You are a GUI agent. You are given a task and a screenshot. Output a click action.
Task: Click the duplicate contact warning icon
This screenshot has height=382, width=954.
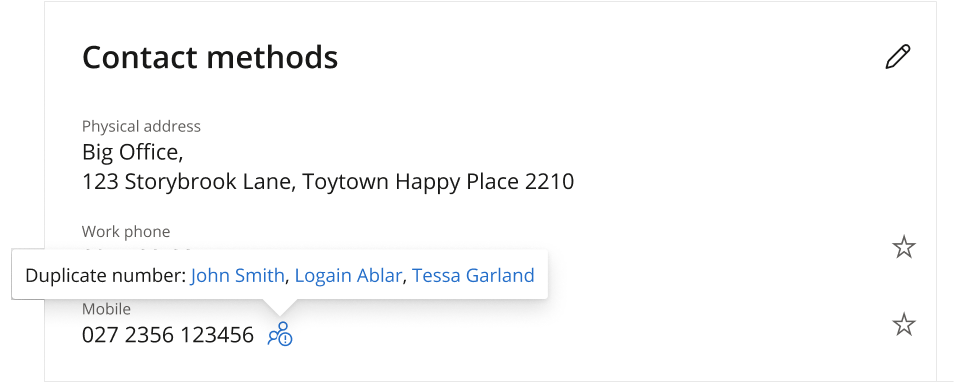280,335
